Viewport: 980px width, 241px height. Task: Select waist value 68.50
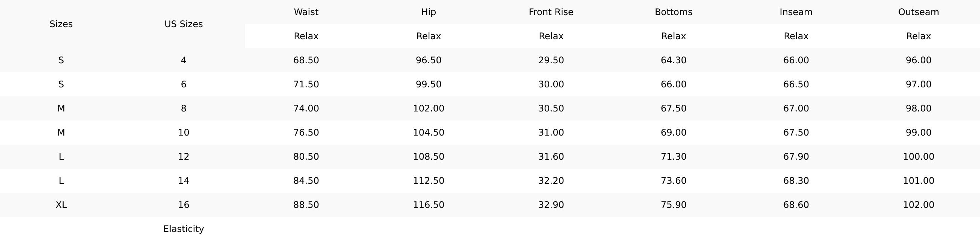tap(306, 61)
